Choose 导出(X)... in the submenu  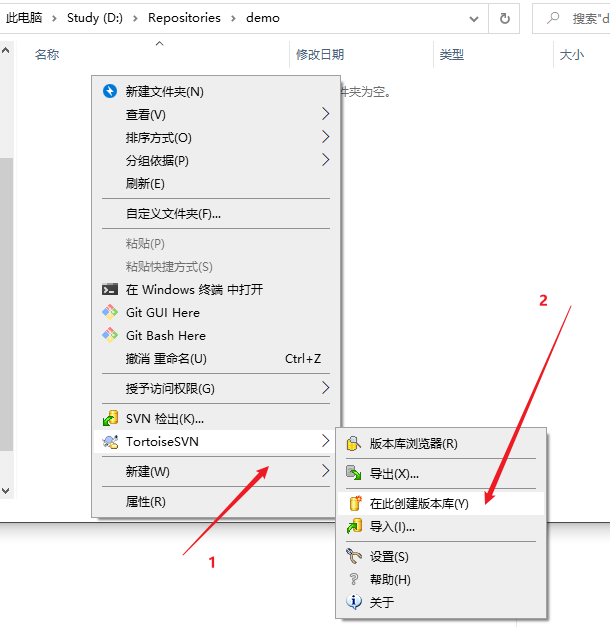pyautogui.click(x=441, y=473)
